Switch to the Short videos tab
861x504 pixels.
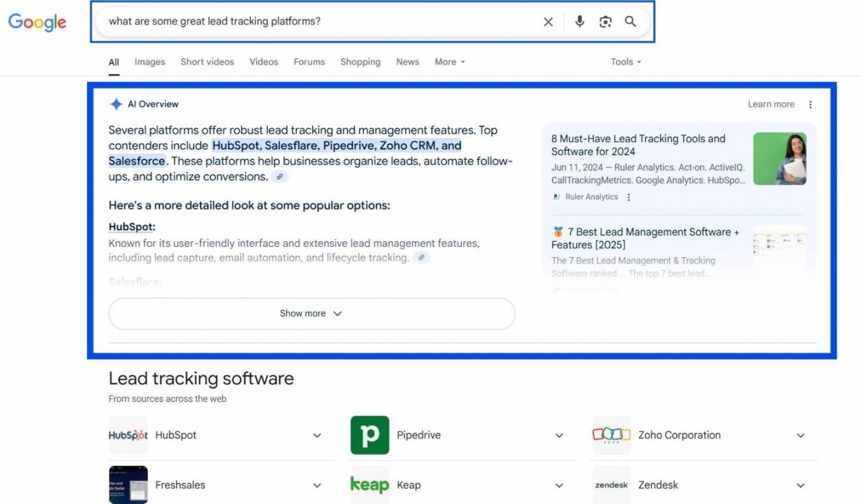(207, 62)
